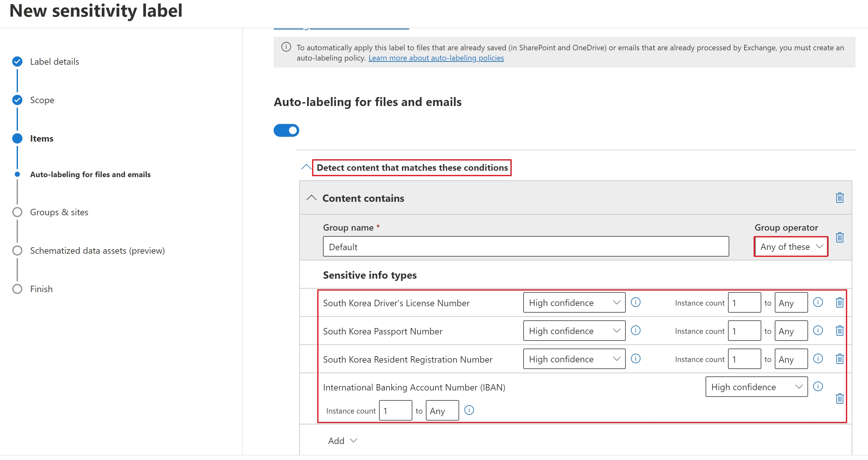The height and width of the screenshot is (460, 868).
Task: Remove the Default group using its trash icon
Action: (x=840, y=238)
